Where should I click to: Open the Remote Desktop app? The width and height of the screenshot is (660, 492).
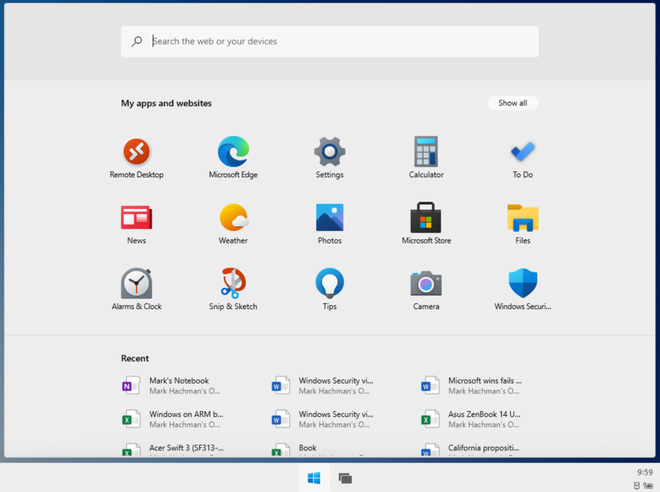pos(136,153)
